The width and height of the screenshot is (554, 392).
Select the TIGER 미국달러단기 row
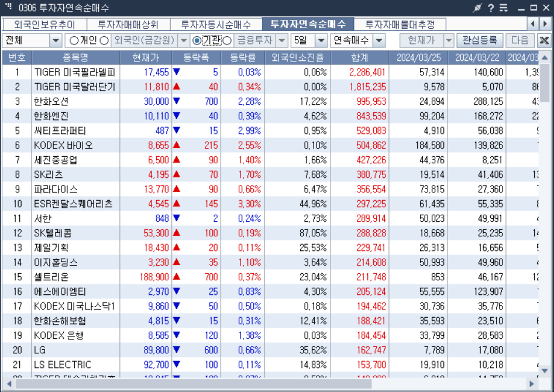tap(270, 87)
